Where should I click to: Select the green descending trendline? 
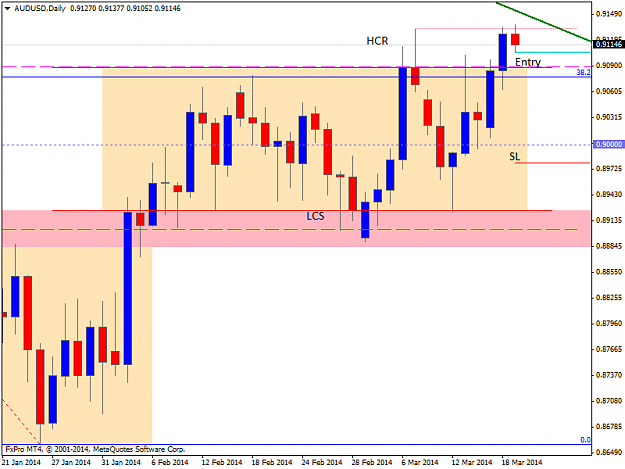[544, 22]
